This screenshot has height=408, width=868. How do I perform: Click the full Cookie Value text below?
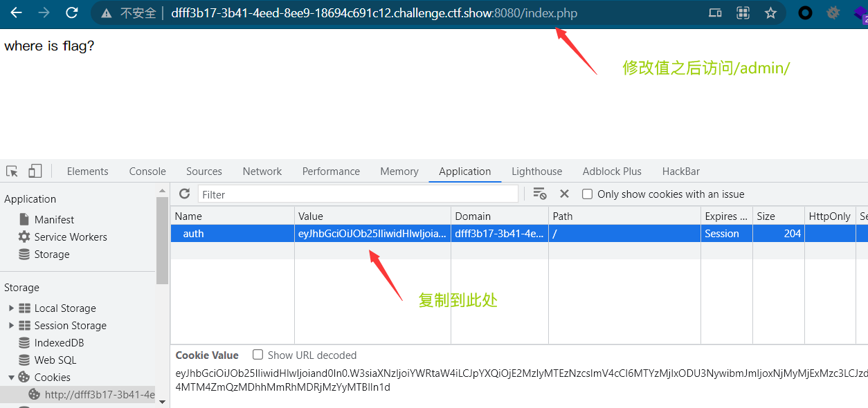(x=521, y=380)
